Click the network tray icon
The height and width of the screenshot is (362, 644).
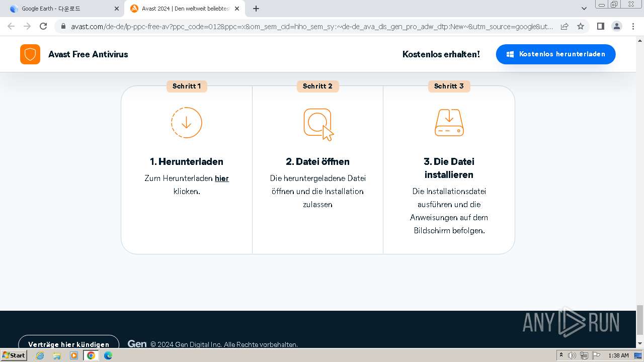584,355
